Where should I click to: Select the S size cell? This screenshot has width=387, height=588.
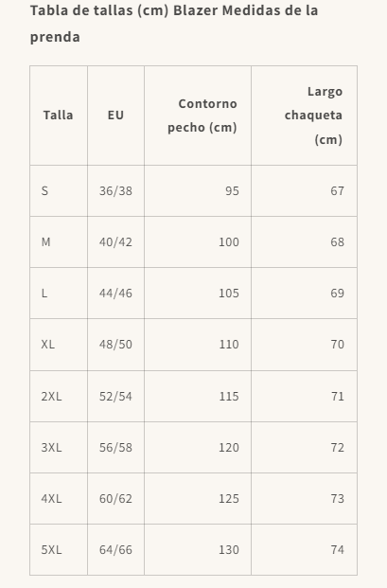[x=59, y=191]
